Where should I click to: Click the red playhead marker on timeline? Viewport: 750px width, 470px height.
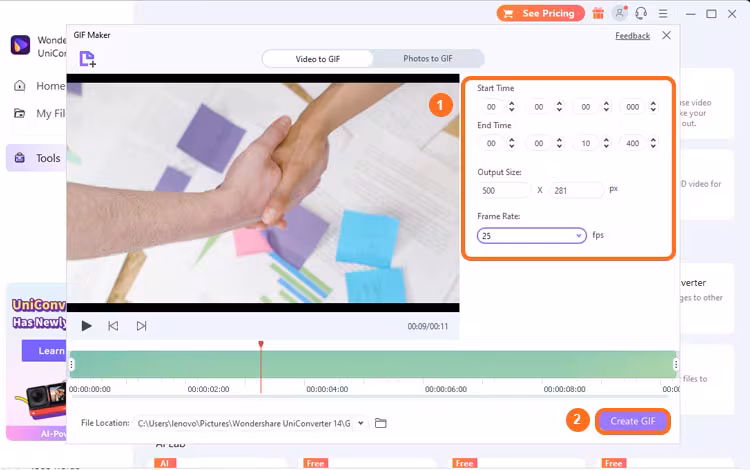click(x=261, y=344)
